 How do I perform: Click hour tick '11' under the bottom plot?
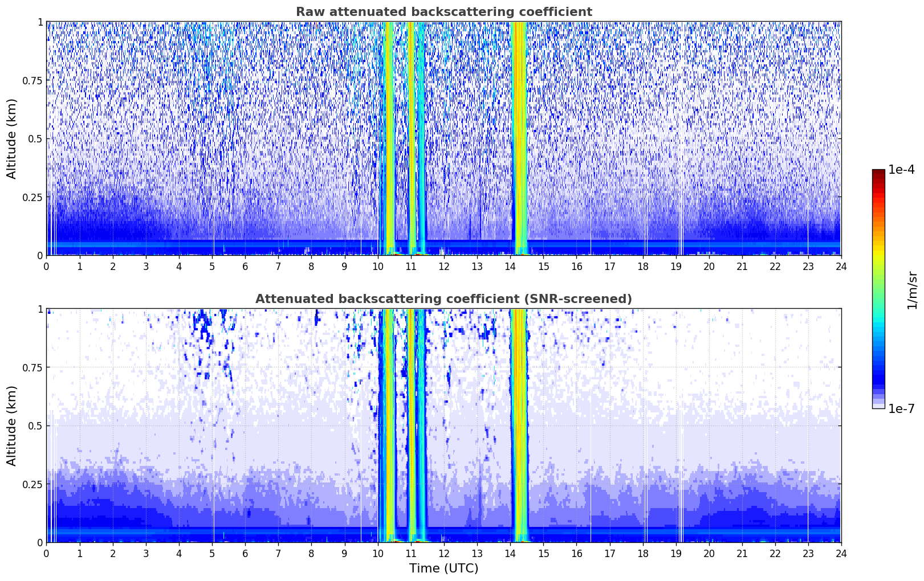pos(410,553)
